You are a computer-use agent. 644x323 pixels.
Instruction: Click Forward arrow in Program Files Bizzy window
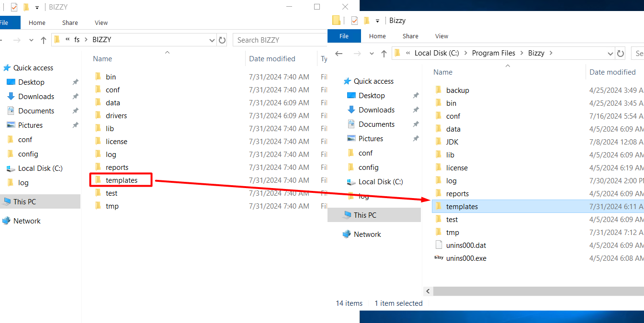357,54
